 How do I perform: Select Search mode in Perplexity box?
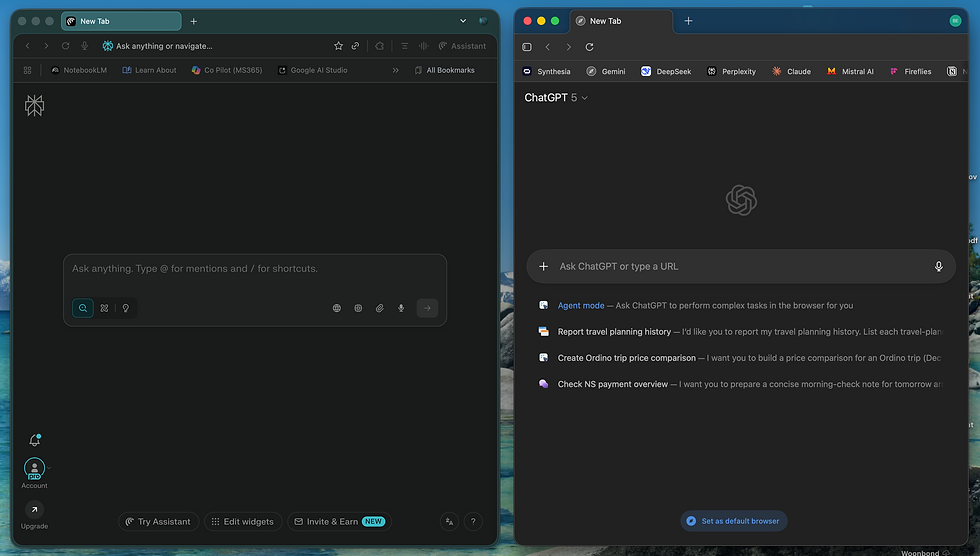tap(82, 308)
